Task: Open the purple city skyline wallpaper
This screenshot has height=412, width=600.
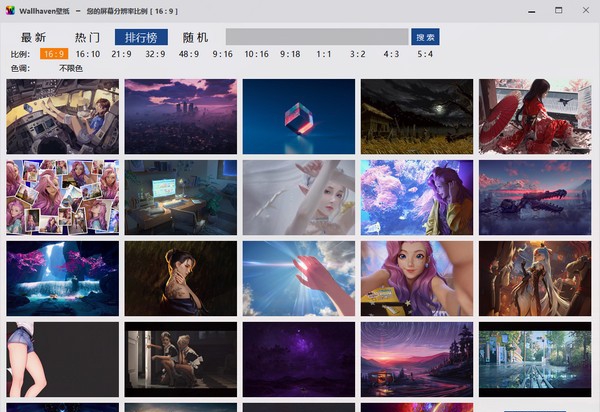Action: [x=181, y=117]
